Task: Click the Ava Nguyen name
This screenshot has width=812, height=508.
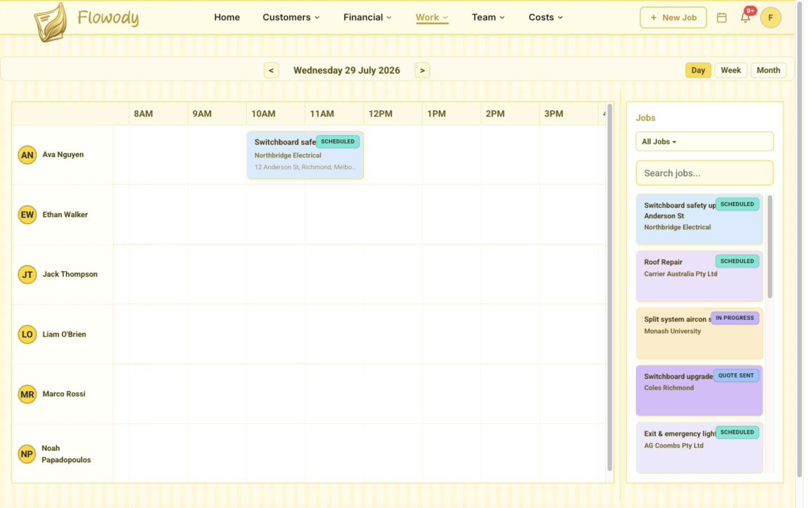Action: (x=63, y=155)
